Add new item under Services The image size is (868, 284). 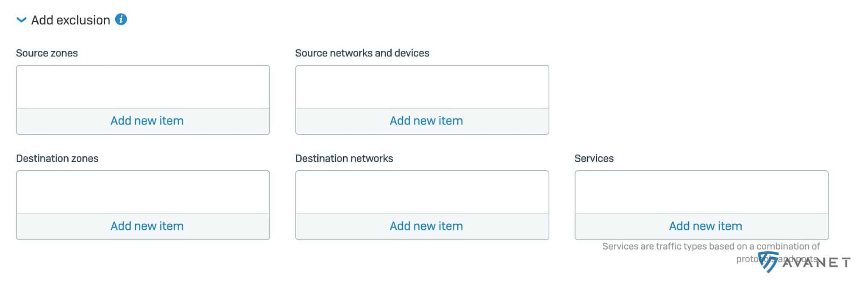point(705,226)
